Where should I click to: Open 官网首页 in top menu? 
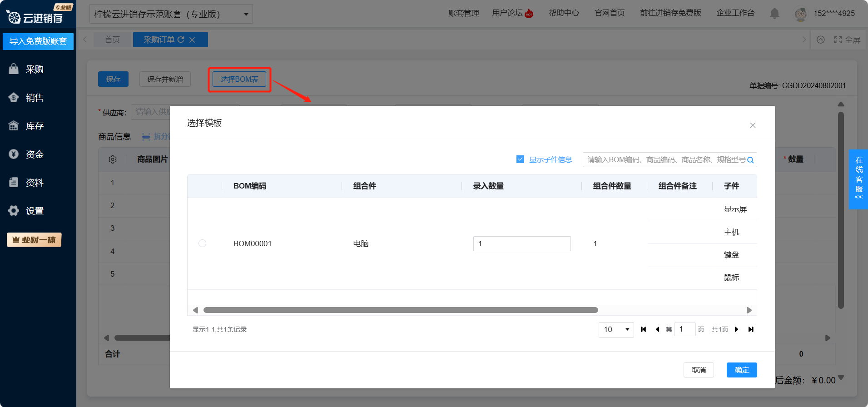[610, 13]
